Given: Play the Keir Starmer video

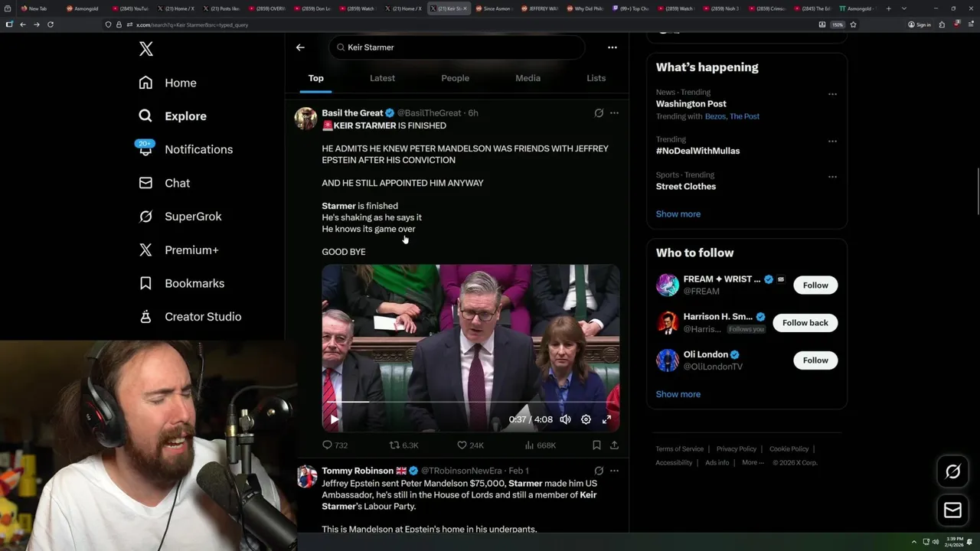Looking at the screenshot, I should tap(335, 419).
